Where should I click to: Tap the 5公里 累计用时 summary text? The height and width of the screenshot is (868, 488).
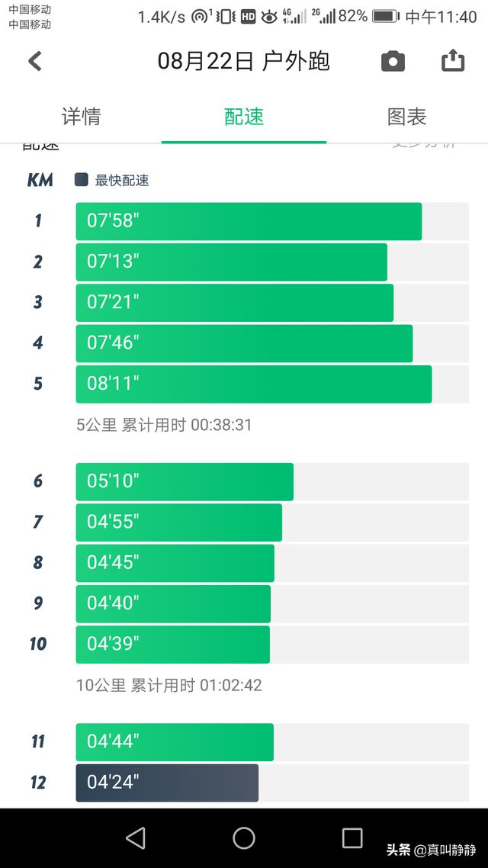coord(164,425)
